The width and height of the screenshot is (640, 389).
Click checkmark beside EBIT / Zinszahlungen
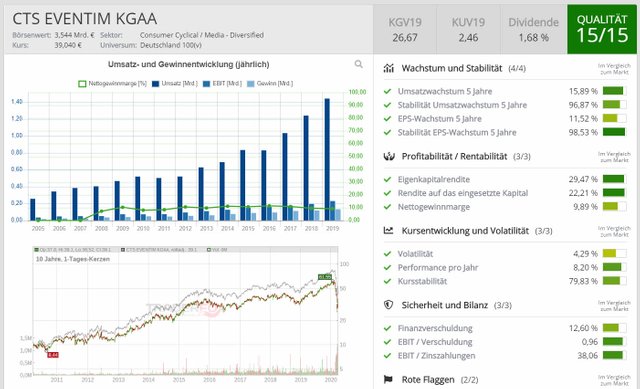point(387,356)
